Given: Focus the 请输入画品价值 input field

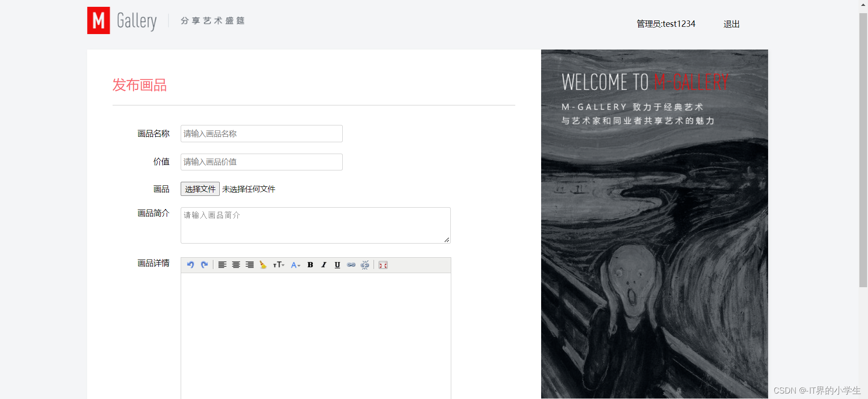Looking at the screenshot, I should [x=261, y=162].
